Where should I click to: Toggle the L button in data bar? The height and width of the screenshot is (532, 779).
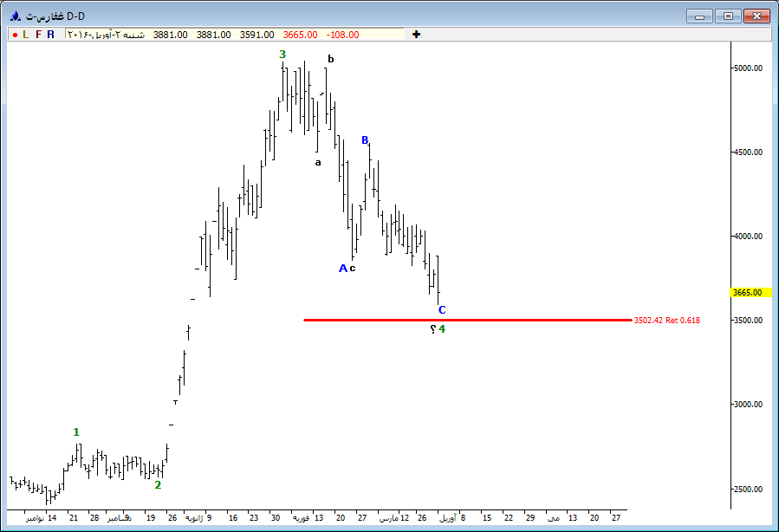click(x=26, y=35)
